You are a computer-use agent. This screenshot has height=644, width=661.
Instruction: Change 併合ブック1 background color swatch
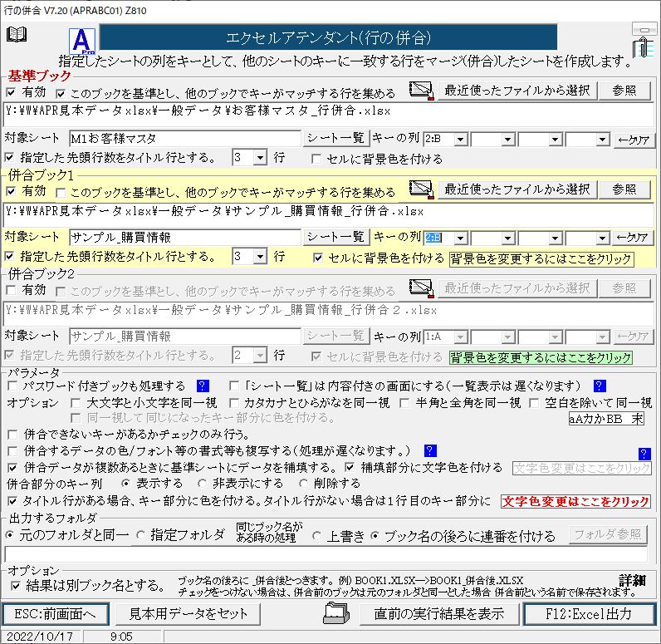(540, 258)
